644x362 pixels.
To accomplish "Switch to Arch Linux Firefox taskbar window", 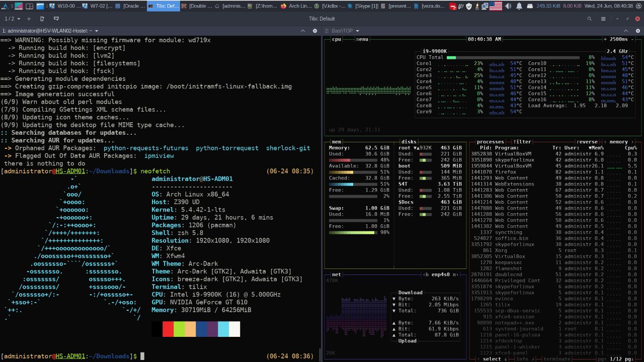I will click(x=296, y=6).
